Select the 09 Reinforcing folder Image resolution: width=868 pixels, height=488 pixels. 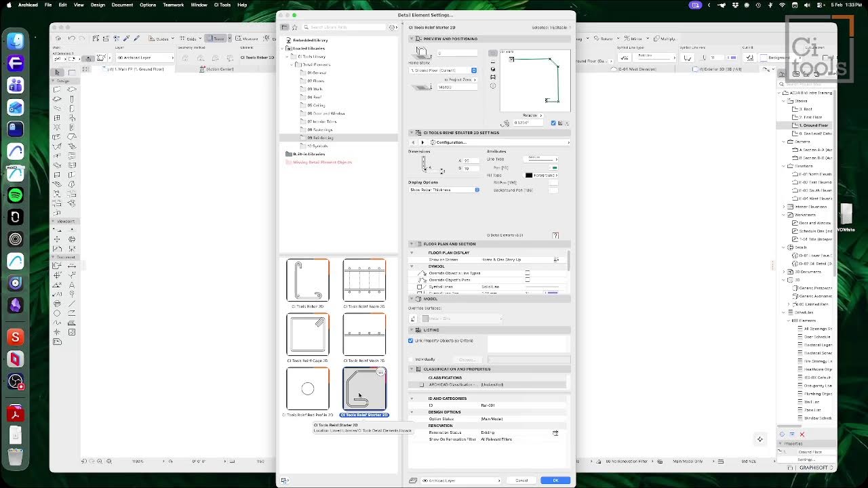[x=320, y=138]
